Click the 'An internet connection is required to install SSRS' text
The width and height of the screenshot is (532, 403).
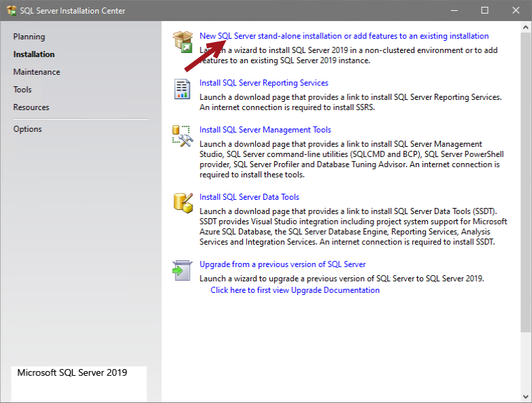(x=287, y=107)
